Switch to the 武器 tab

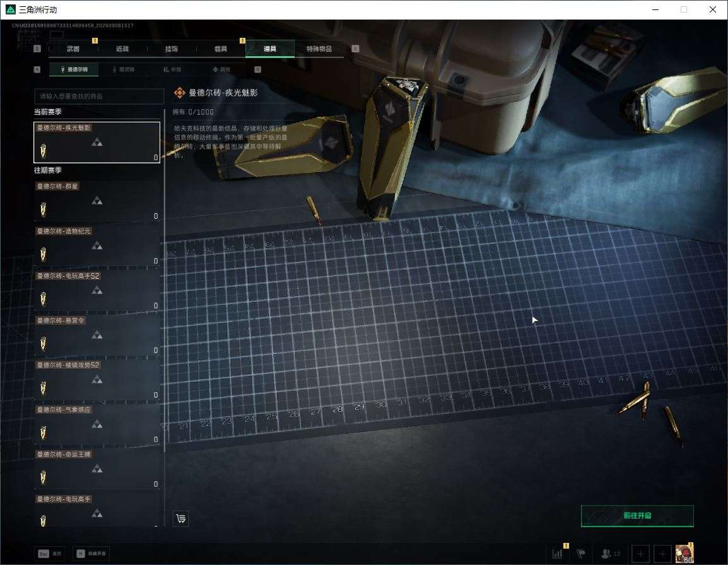(73, 49)
